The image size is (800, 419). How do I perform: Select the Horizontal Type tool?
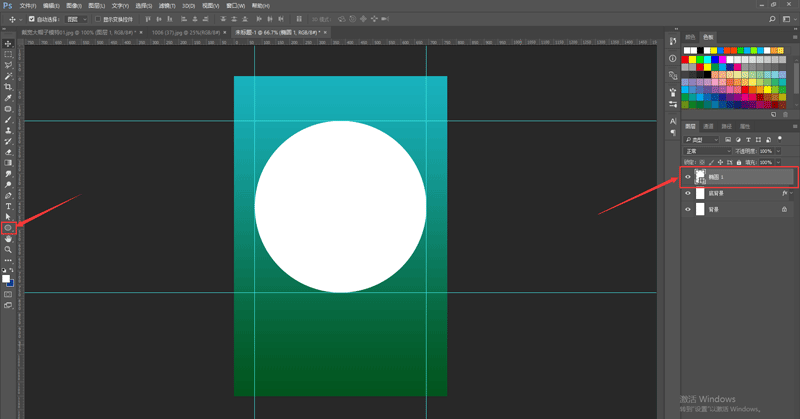(8, 206)
